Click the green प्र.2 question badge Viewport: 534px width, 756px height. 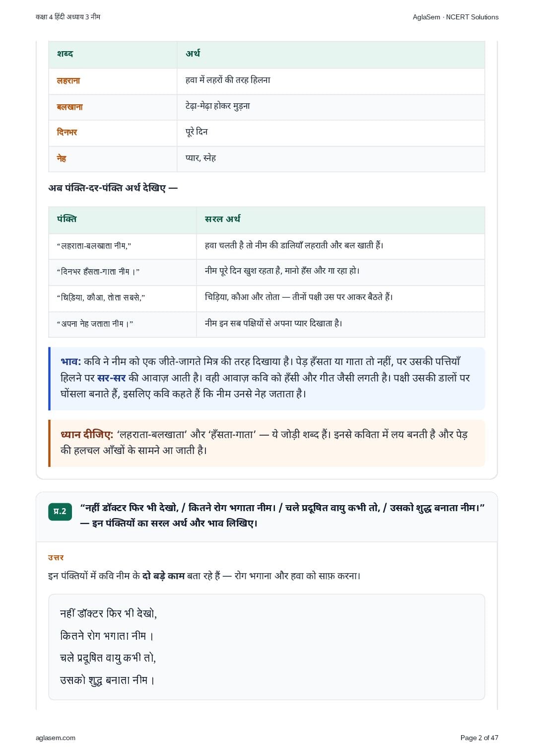(x=60, y=512)
